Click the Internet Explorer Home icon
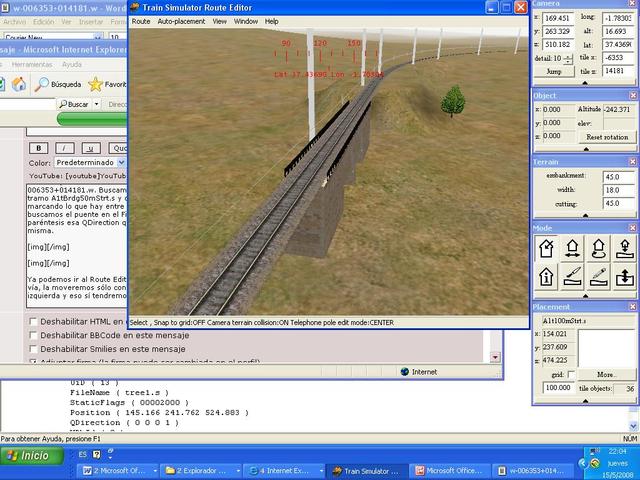The image size is (640, 480). pos(17,85)
